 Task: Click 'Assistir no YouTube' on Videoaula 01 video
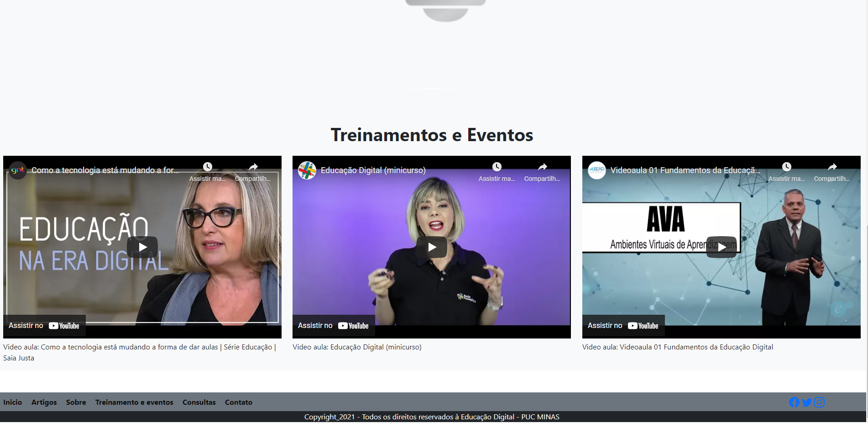coord(623,326)
